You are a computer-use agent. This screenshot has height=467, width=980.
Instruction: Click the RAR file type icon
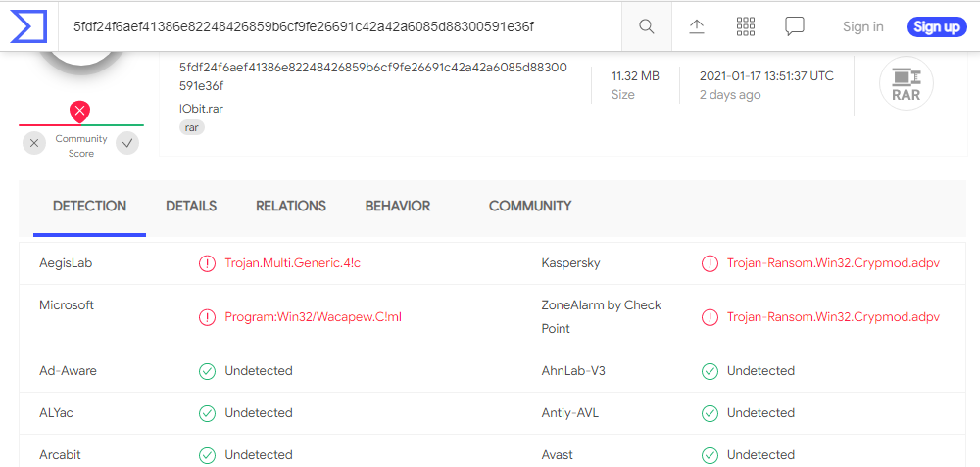[906, 83]
